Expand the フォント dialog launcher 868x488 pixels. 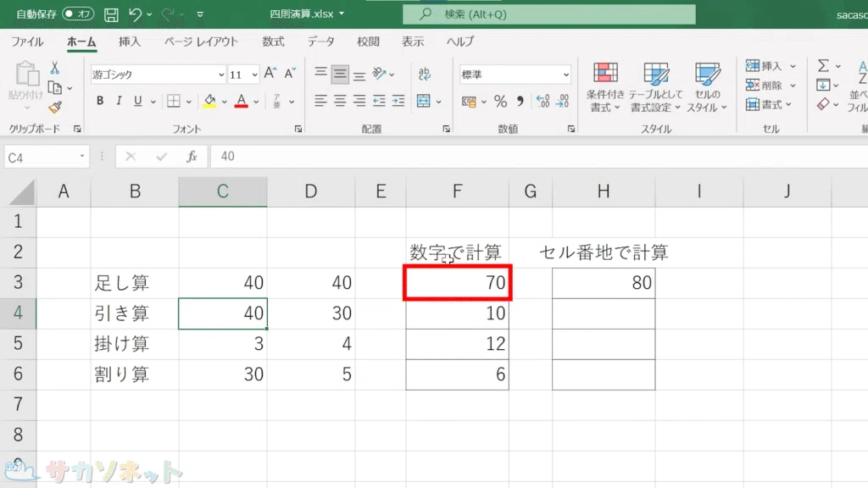click(298, 129)
